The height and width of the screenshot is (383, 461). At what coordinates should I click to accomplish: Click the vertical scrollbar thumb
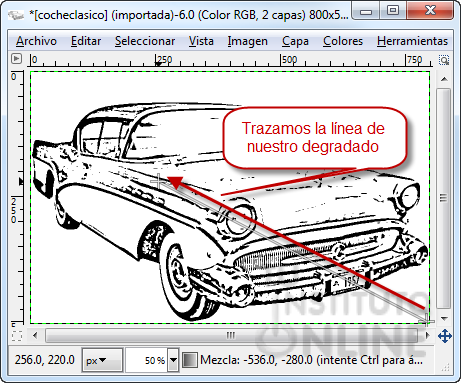(x=444, y=198)
